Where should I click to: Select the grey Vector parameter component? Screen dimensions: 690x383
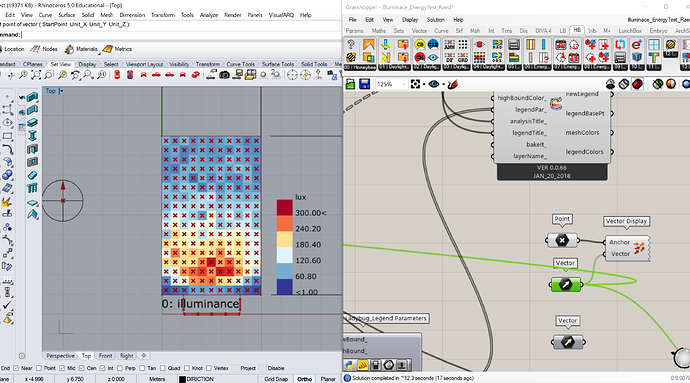pos(568,342)
